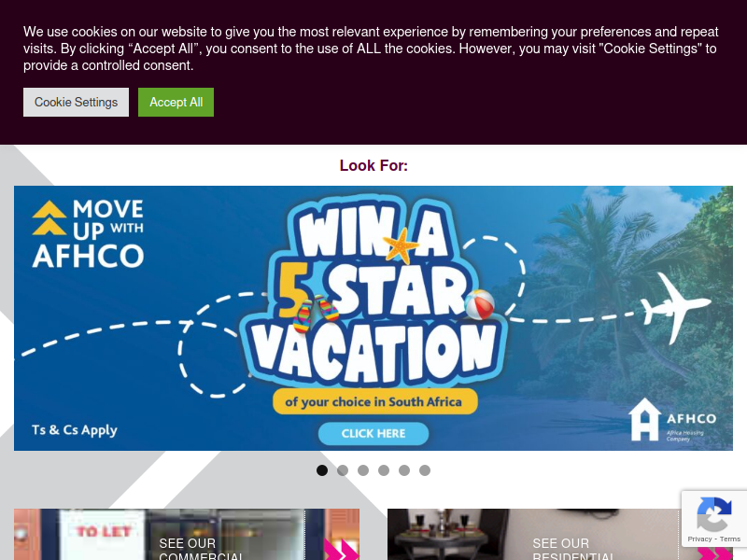Show the fifth carousel slide dot
Image resolution: width=747 pixels, height=560 pixels.
pyautogui.click(x=404, y=470)
